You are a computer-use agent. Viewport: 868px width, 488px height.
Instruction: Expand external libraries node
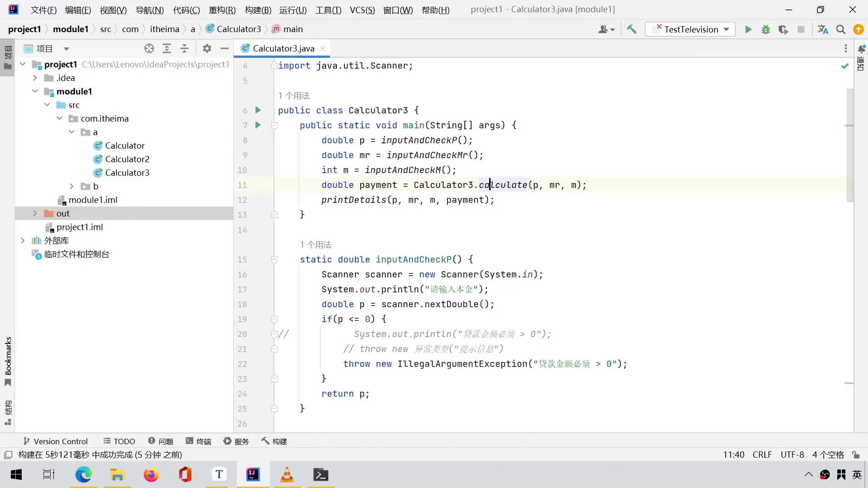coord(23,240)
